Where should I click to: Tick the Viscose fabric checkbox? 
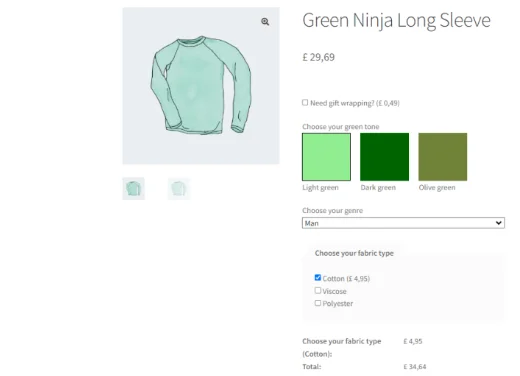pos(318,291)
